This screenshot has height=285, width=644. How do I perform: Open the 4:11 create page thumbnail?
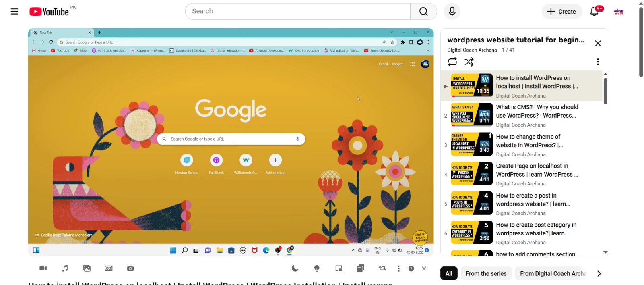[472, 173]
